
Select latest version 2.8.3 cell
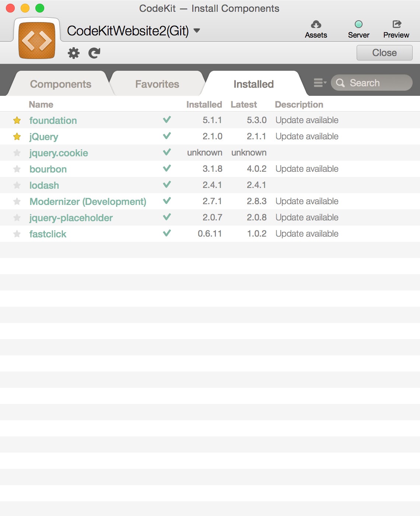[x=256, y=201]
